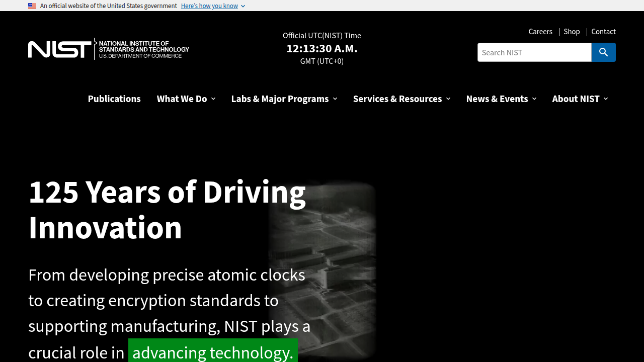
Task: Click "Official UTC(NIST) Time" label
Action: pos(322,35)
